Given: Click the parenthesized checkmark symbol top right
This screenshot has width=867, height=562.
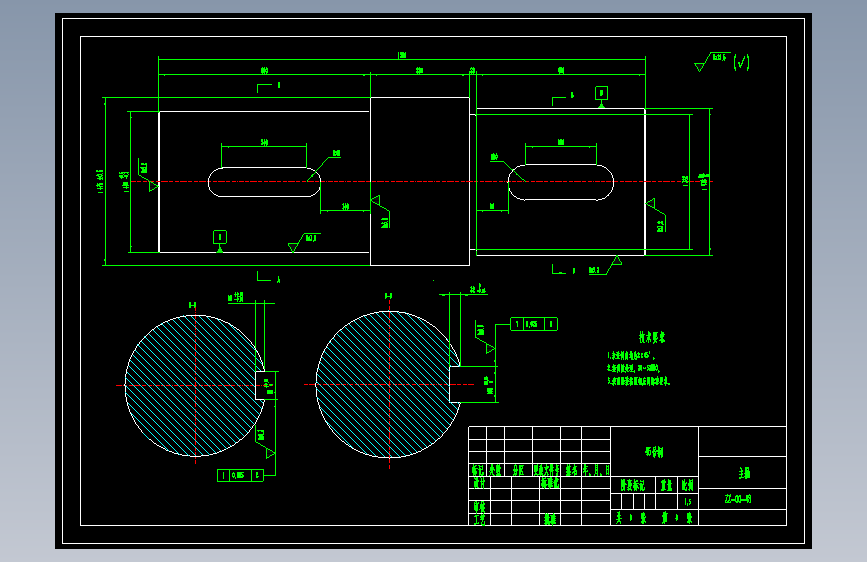Looking at the screenshot, I should (x=741, y=62).
